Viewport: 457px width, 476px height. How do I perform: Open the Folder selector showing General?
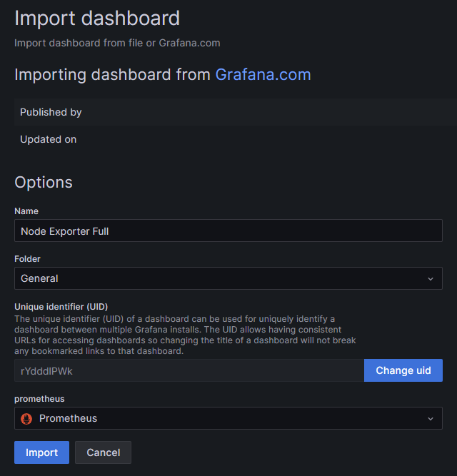click(x=214, y=278)
